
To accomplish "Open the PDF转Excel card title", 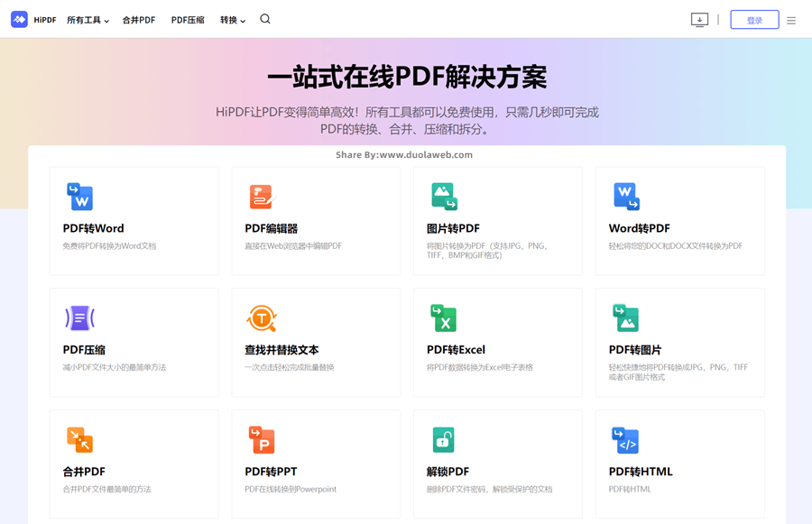I will pyautogui.click(x=457, y=350).
